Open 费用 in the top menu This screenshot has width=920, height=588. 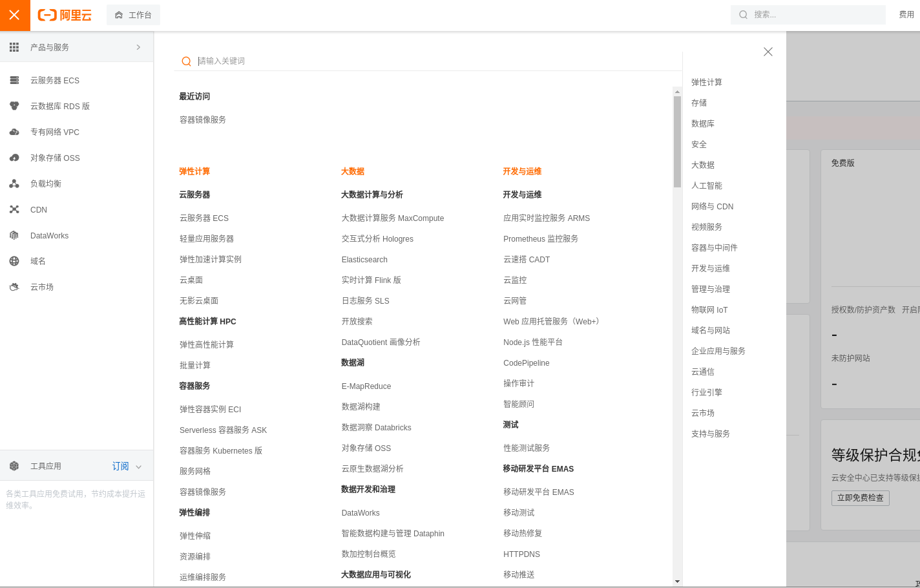906,15
